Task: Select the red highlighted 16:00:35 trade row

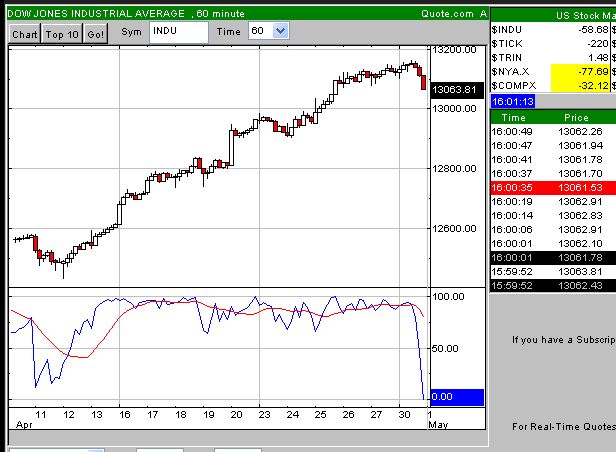Action: coord(552,187)
